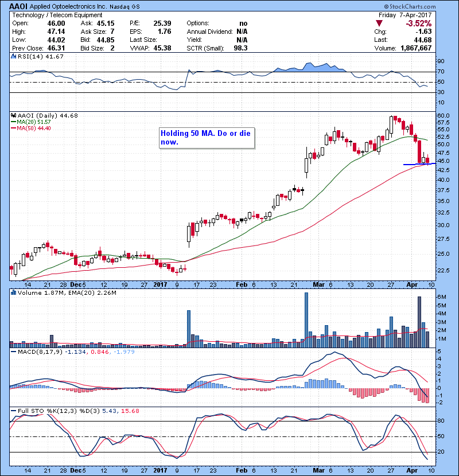Click the Last price 44.68 in the header
This screenshot has width=459, height=476.
pos(423,40)
